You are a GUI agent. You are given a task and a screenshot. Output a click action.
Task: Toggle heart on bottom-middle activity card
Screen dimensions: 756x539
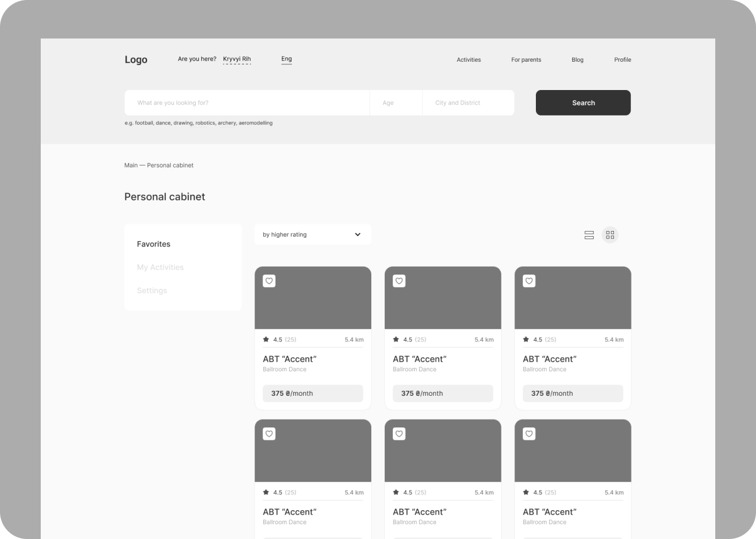[399, 434]
